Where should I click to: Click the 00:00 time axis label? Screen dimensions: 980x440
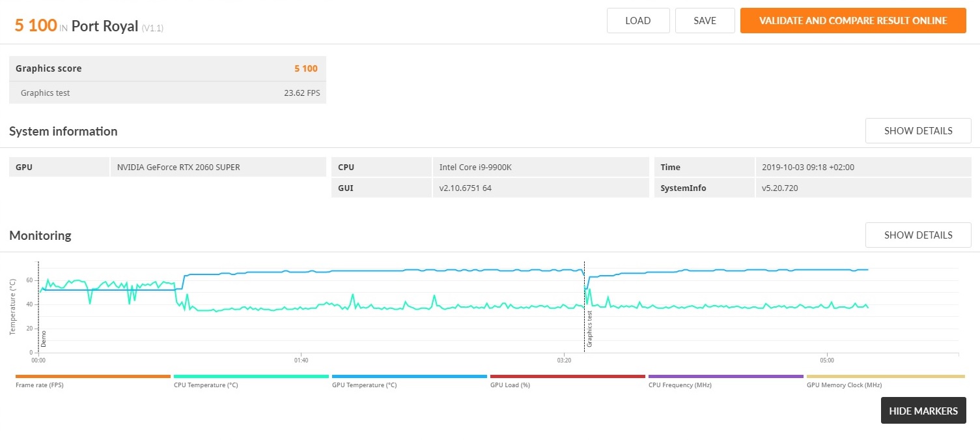click(38, 360)
